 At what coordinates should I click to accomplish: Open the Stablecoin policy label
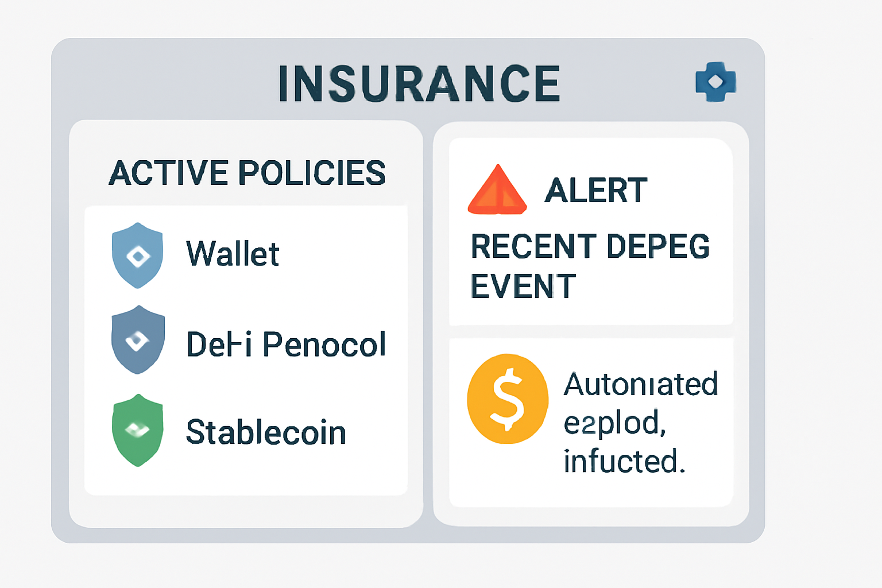click(266, 432)
